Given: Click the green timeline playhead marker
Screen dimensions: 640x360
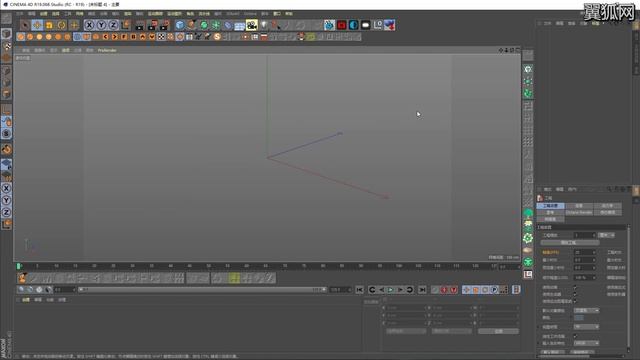Looking at the screenshot, I should (19, 266).
